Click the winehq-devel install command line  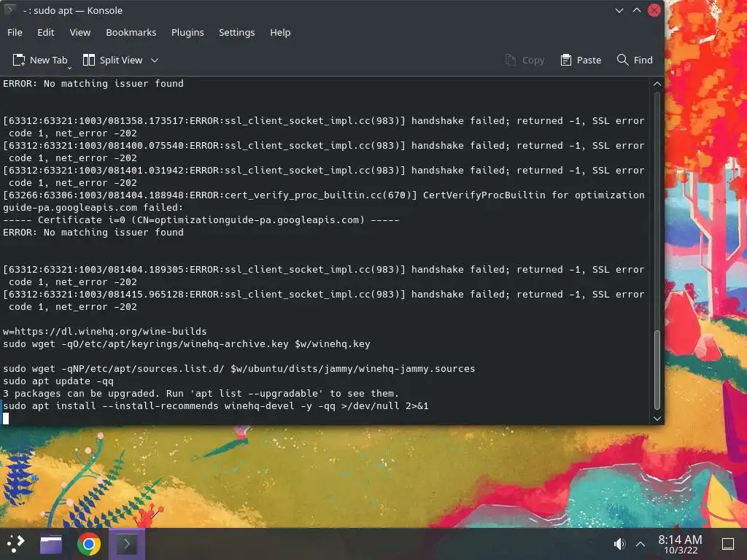[x=216, y=405]
